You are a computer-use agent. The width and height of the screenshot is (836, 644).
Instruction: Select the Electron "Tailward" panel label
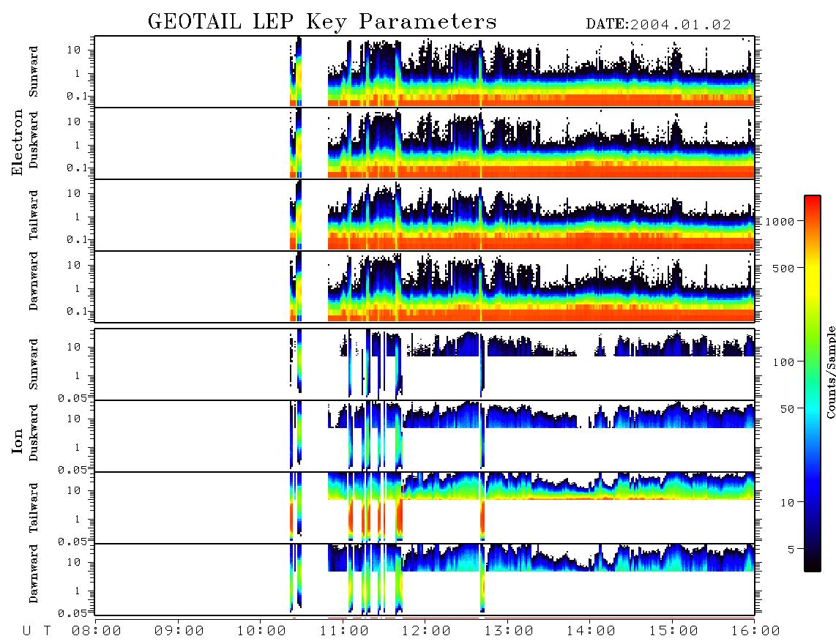pos(34,214)
